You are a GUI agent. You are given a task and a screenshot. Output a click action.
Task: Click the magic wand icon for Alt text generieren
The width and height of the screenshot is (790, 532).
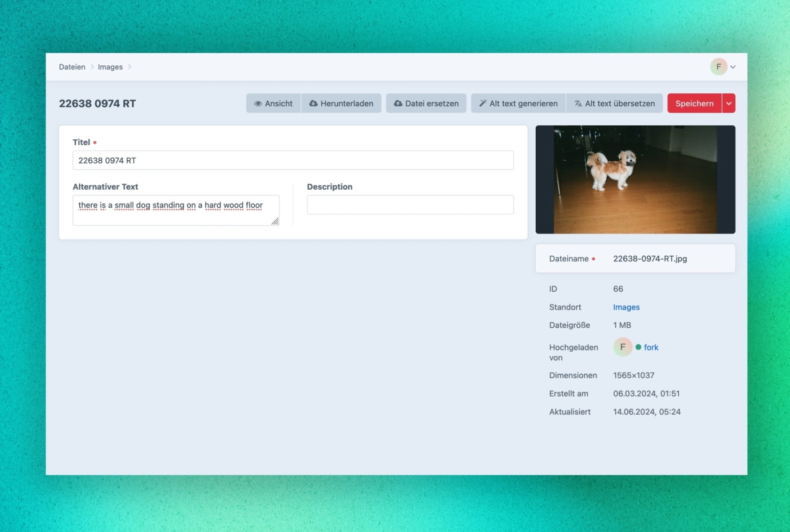[483, 103]
